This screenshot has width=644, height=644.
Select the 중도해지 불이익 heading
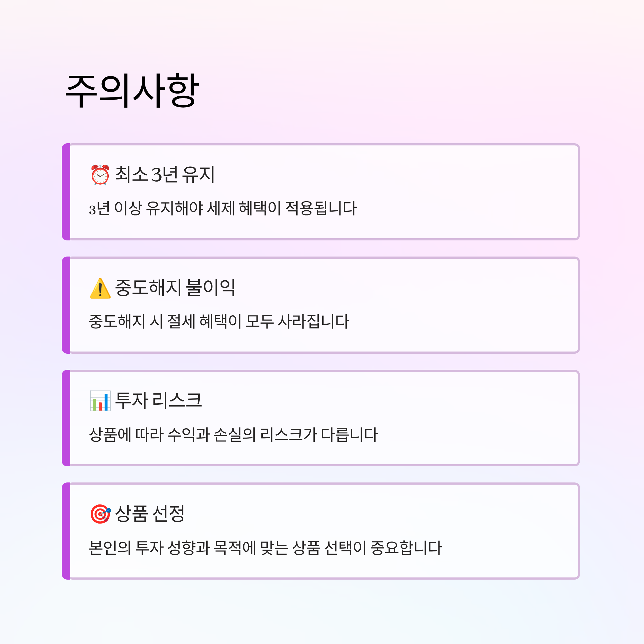(x=175, y=287)
